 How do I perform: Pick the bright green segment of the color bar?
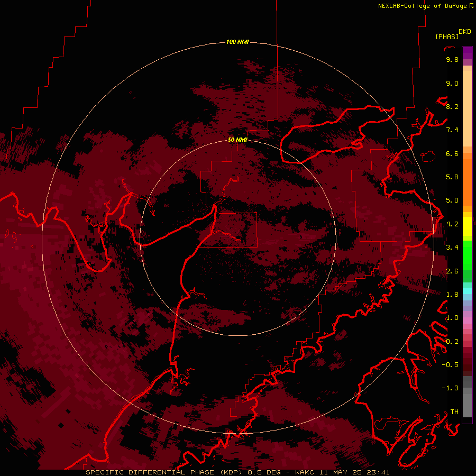tap(467, 255)
